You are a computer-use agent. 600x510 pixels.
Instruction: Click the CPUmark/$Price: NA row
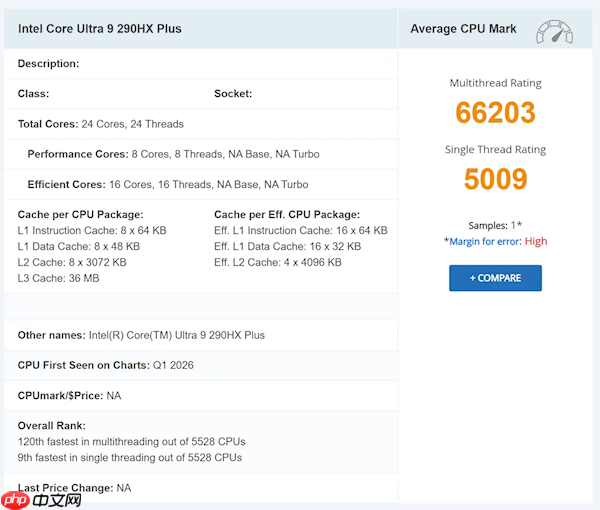tap(201, 396)
